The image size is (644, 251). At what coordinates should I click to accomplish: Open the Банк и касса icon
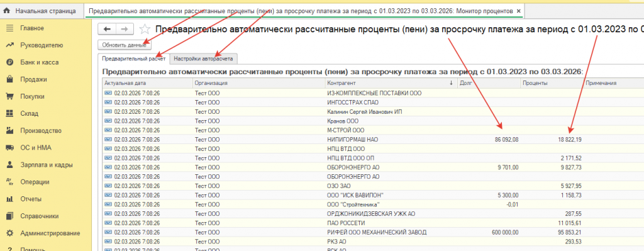coord(10,62)
